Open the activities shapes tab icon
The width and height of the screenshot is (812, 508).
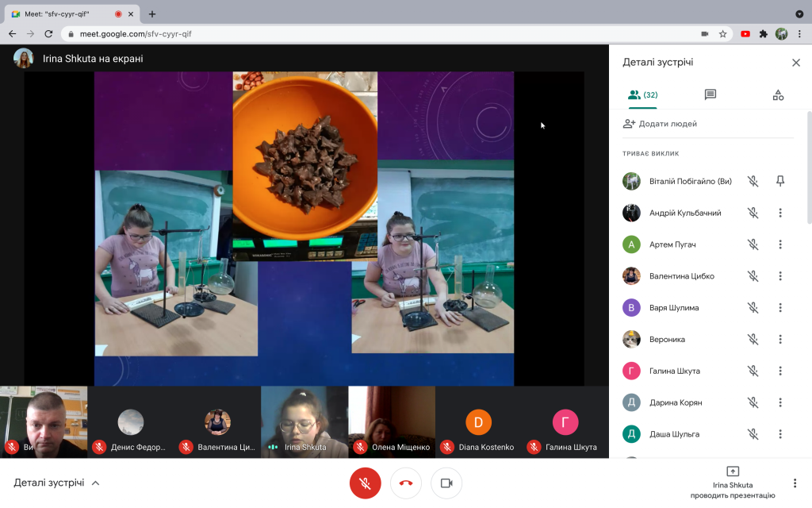(778, 95)
